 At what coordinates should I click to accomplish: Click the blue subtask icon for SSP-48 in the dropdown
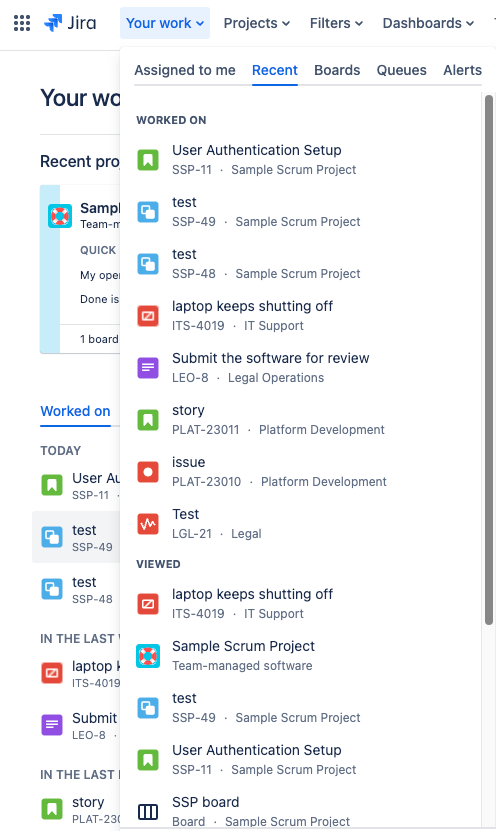coord(148,264)
